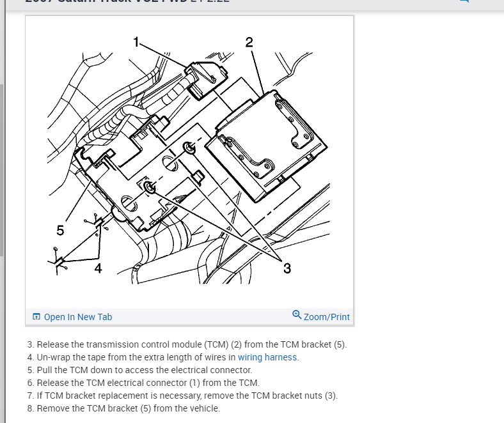This screenshot has width=504, height=423.
Task: Select step "3. Release the transmission control module"
Action: click(x=187, y=344)
